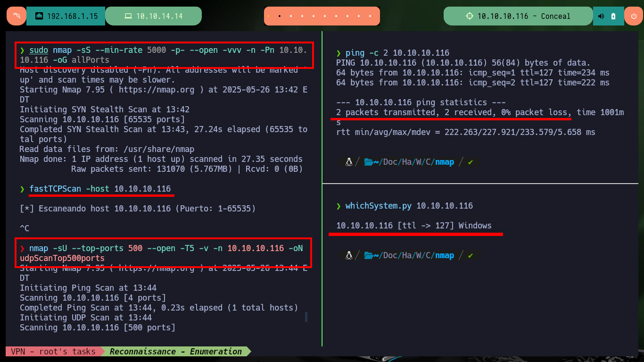Click the whichSystem.py 10.10.10.116 command
Screen dimensions: 644x362
409,206
